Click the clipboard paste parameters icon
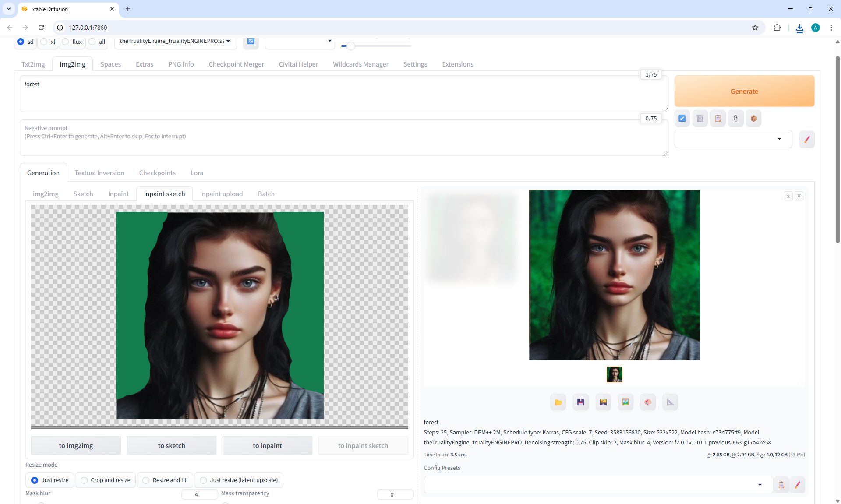This screenshot has width=841, height=504. [x=718, y=118]
